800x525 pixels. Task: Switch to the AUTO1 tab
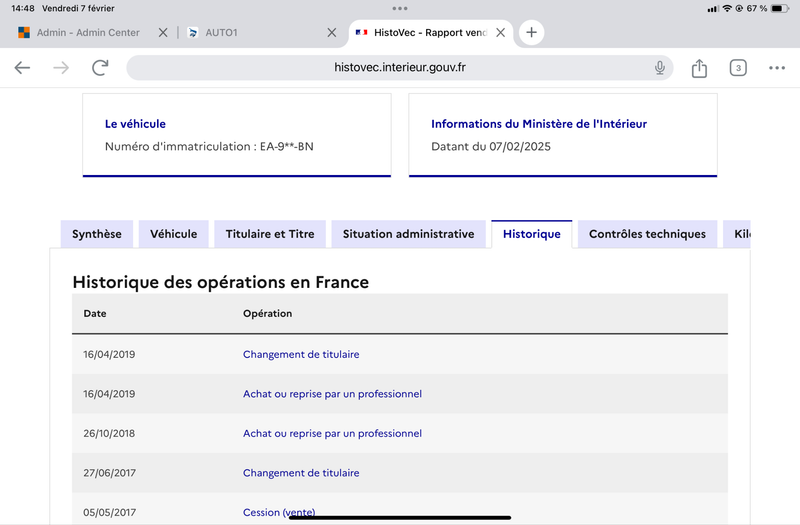[221, 33]
